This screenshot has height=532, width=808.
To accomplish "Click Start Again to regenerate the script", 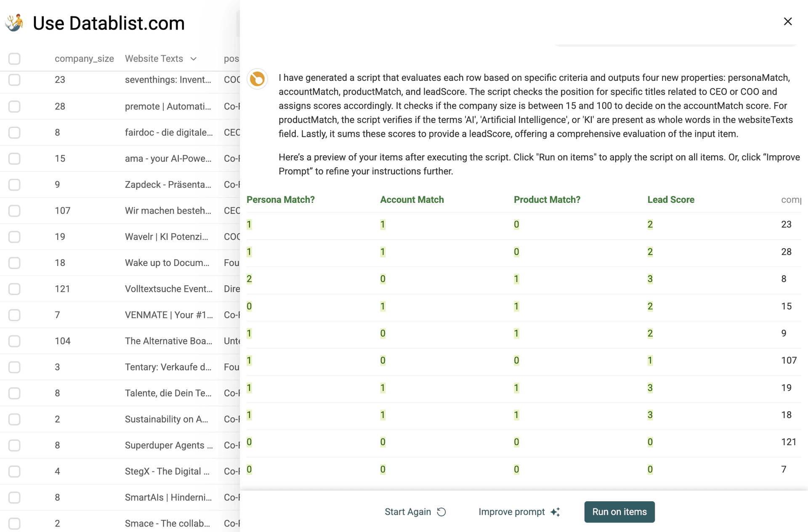I will coord(408,512).
